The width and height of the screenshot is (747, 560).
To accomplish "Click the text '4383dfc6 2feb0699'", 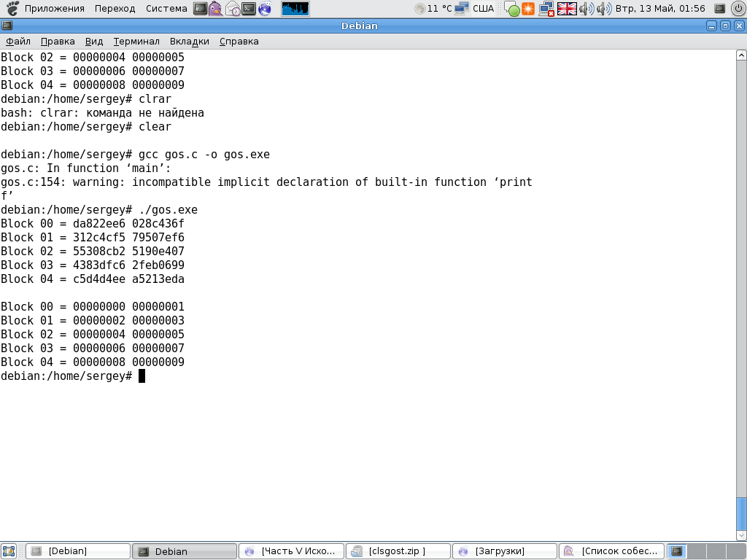I will pos(128,265).
